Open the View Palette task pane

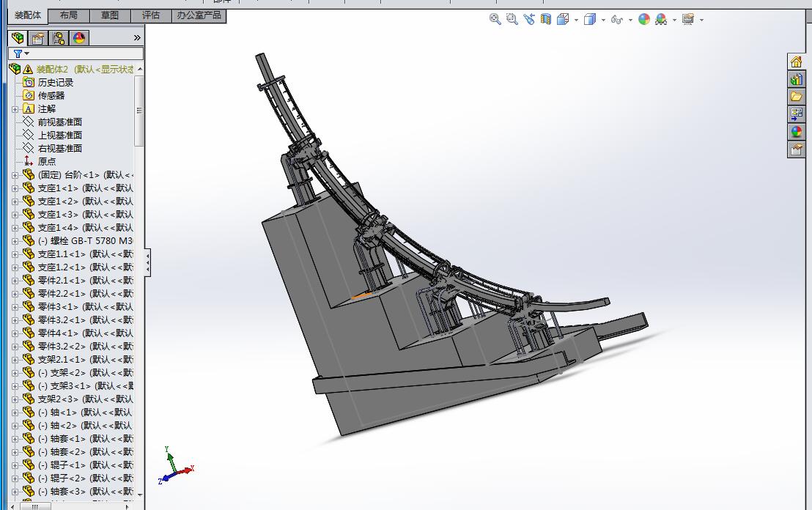(796, 114)
